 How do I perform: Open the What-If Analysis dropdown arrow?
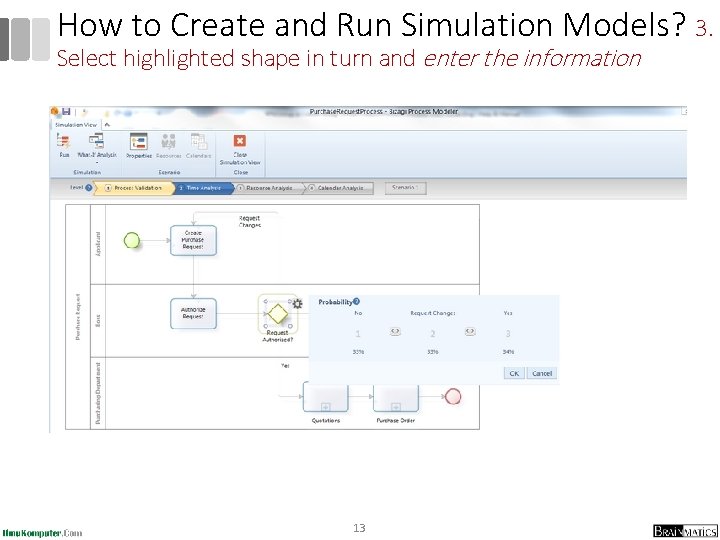[96, 162]
